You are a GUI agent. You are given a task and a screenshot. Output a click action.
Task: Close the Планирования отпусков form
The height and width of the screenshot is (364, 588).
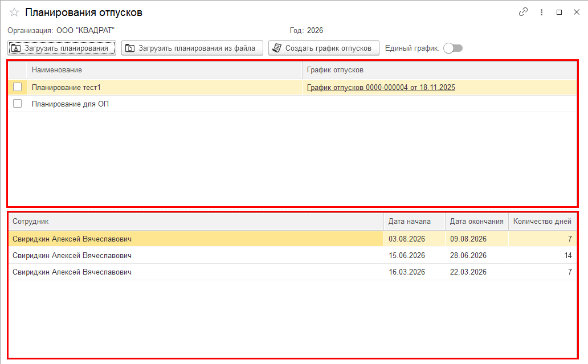tap(576, 12)
